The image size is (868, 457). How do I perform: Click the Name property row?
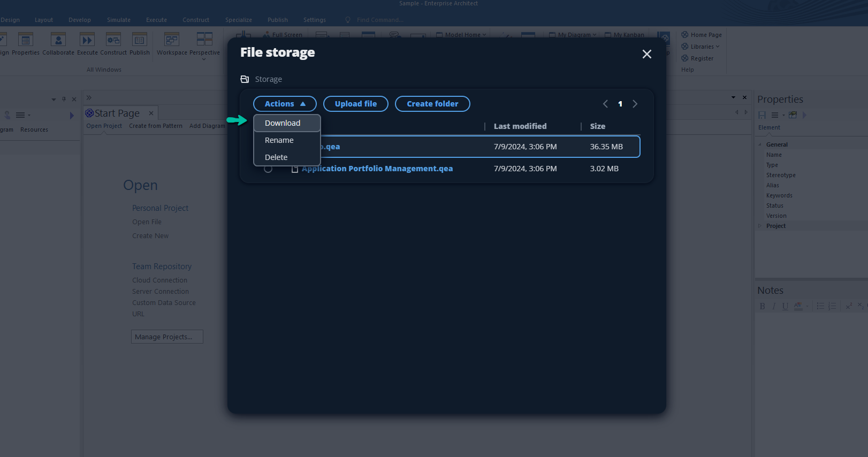811,155
